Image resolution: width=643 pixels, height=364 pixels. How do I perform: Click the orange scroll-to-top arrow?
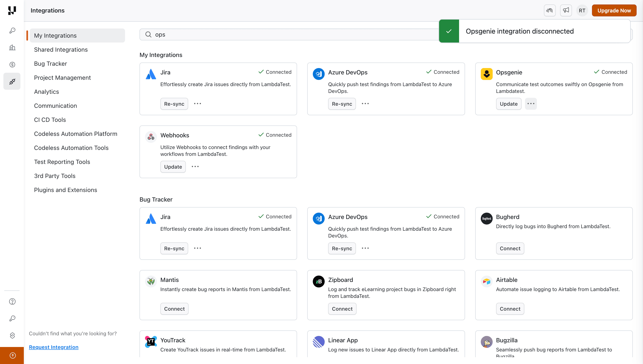[x=12, y=355]
